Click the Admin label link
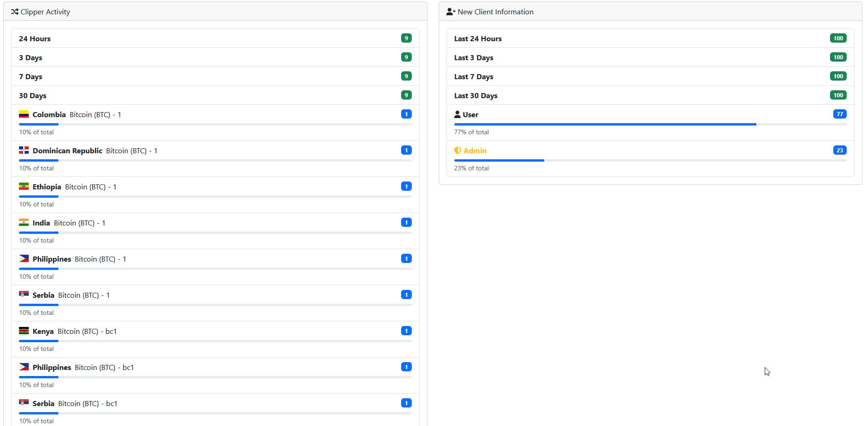 coord(475,150)
